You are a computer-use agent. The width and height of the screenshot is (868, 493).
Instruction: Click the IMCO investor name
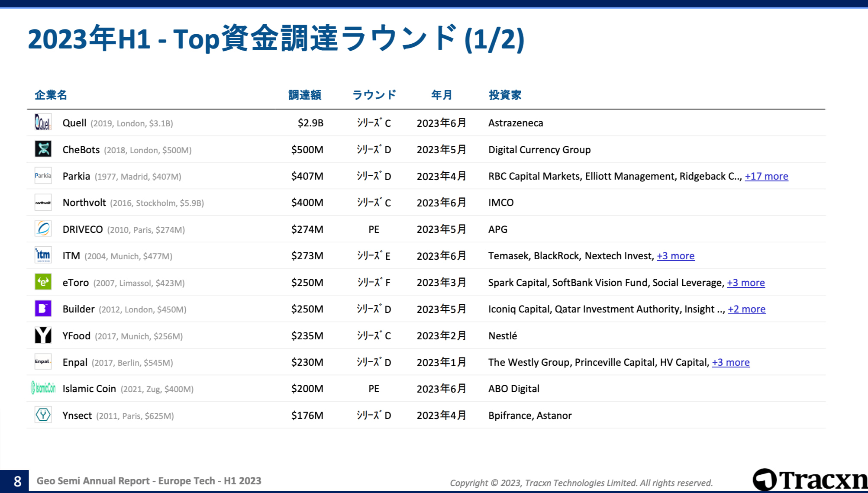tap(501, 203)
